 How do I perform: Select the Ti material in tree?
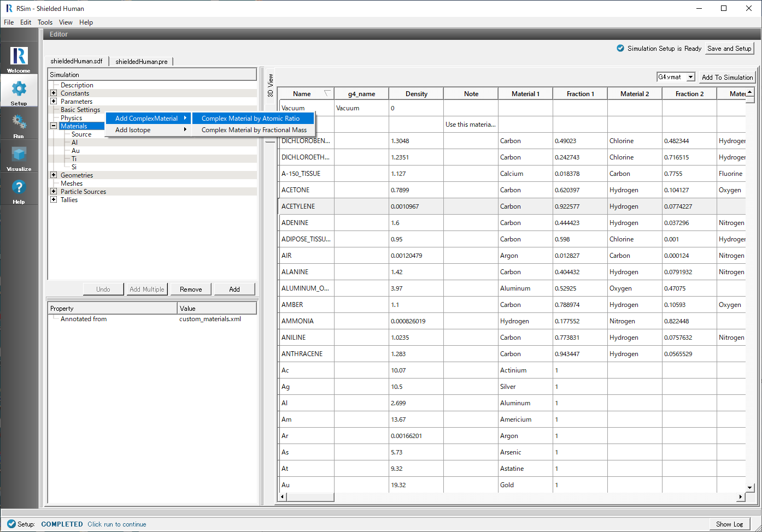tap(74, 158)
